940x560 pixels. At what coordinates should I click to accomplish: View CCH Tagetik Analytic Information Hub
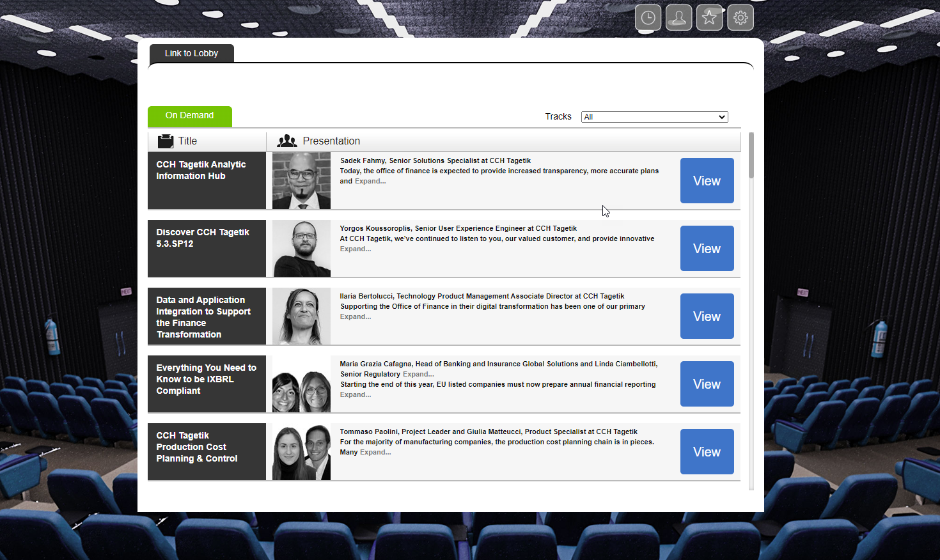[x=707, y=181]
